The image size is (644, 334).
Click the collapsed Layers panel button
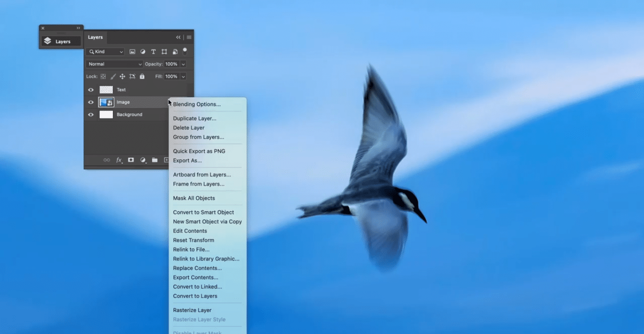pyautogui.click(x=61, y=42)
